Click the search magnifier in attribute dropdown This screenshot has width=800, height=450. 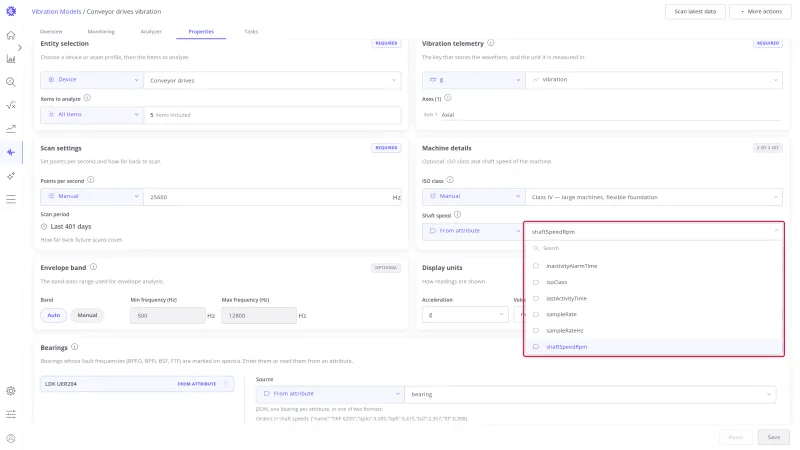pos(536,248)
